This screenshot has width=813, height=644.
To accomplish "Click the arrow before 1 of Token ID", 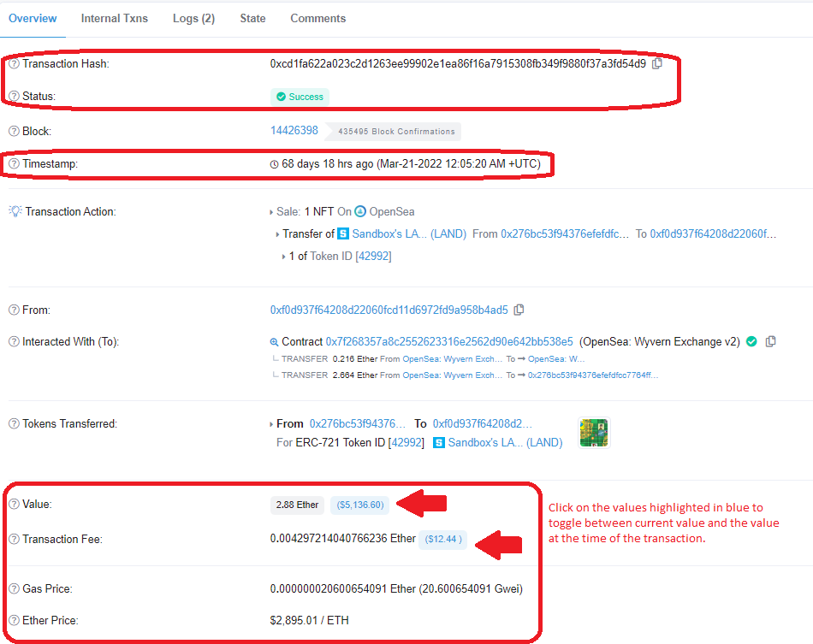I will (283, 257).
